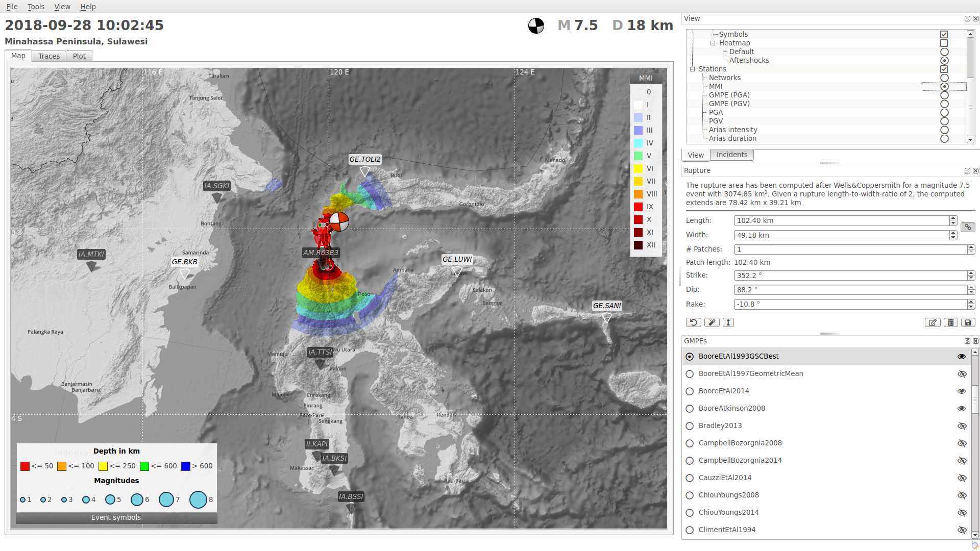Click the Event symbols legend button
This screenshot has width=980, height=551.
116,517
